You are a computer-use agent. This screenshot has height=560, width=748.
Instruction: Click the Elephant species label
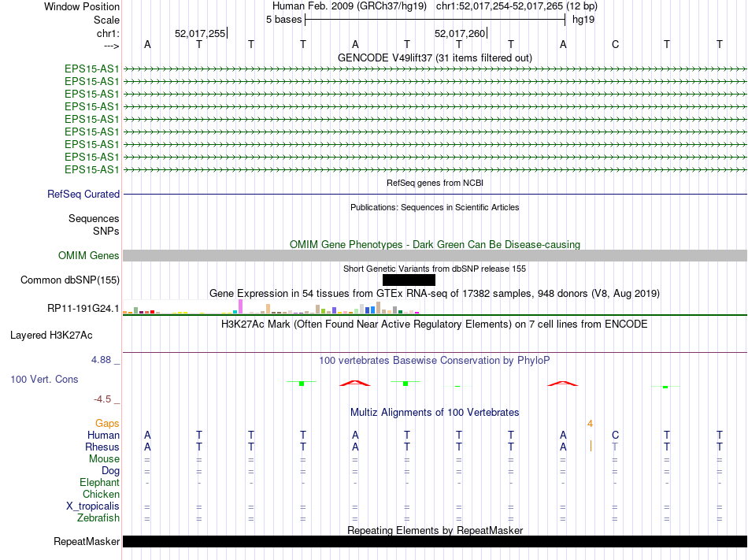point(99,482)
